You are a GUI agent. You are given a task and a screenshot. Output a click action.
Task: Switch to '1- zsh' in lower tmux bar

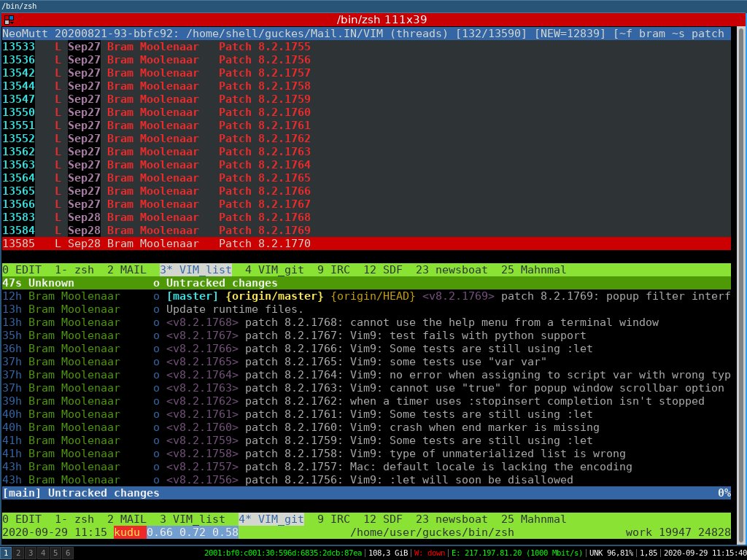click(74, 519)
